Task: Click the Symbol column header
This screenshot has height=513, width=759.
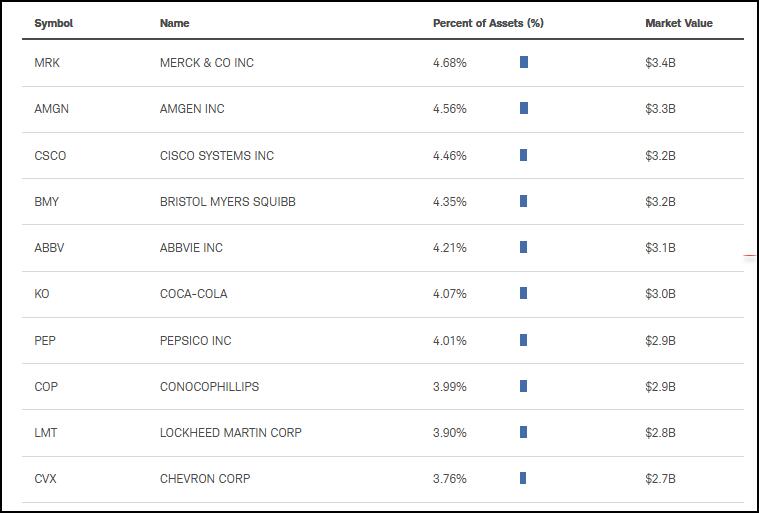Action: point(53,23)
